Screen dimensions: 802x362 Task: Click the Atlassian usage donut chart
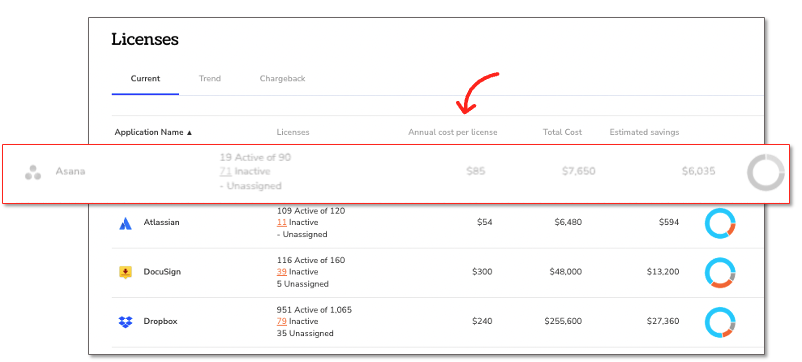click(720, 223)
